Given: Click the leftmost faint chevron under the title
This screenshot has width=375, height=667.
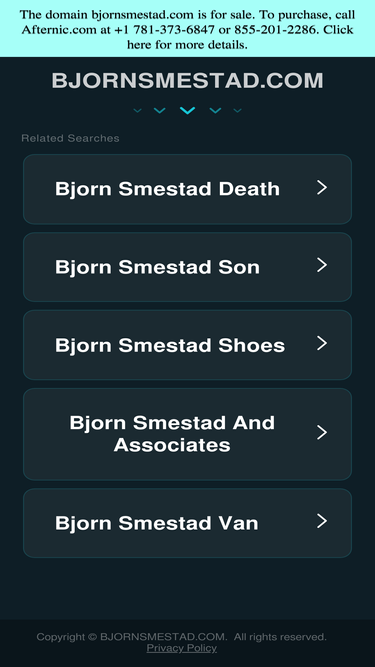Looking at the screenshot, I should coord(137,111).
